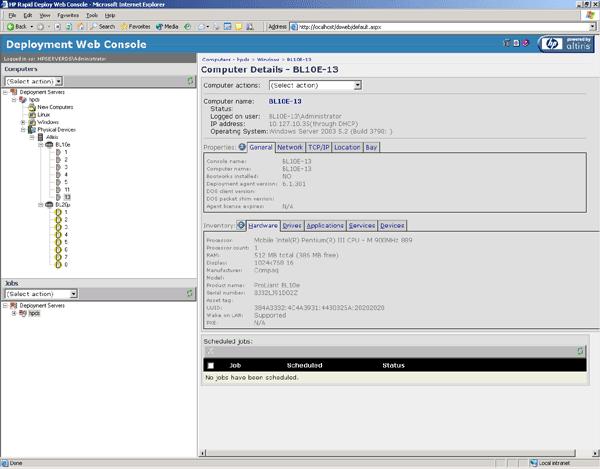Screen dimensions: 600x469
Task: Click the browser Stop button
Action: pyautogui.click(x=57, y=26)
